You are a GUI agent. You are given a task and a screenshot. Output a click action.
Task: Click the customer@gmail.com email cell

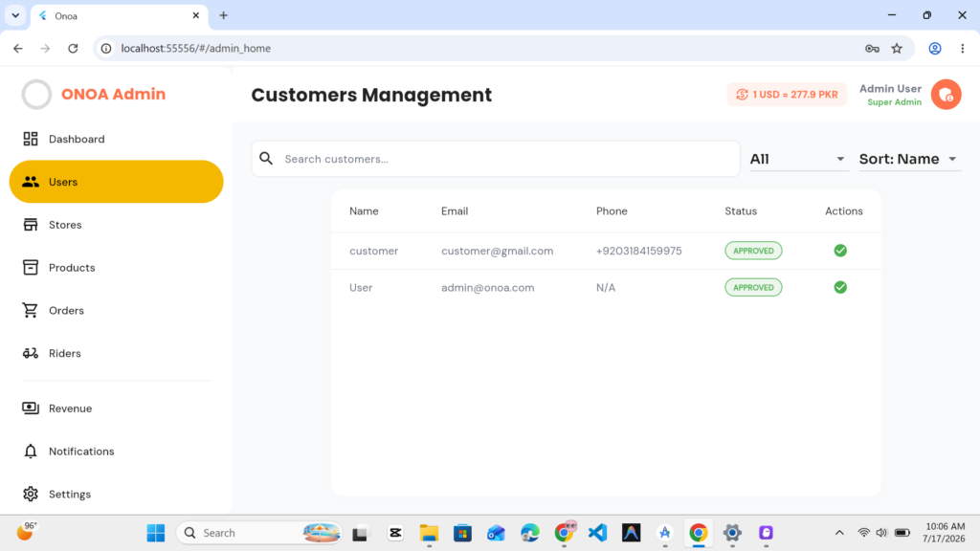click(497, 251)
